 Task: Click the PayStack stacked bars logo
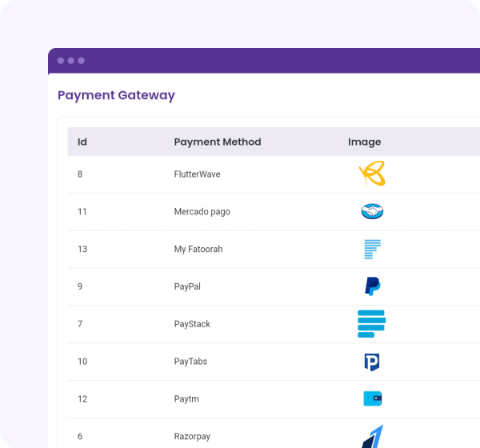(372, 324)
